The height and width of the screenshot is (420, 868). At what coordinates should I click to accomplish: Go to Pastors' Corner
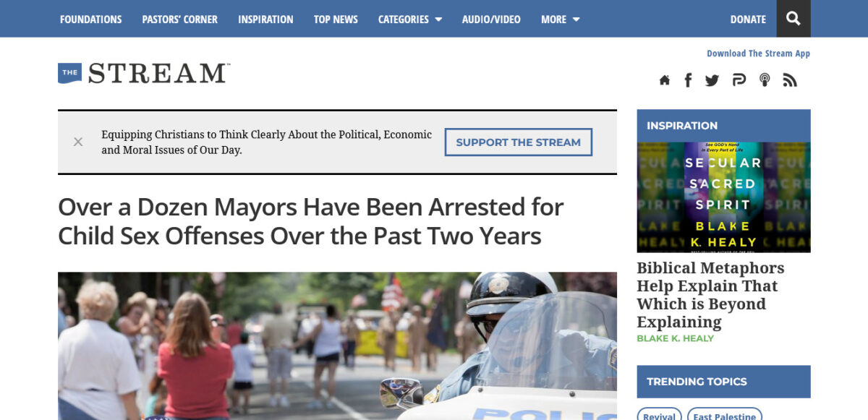coord(179,20)
